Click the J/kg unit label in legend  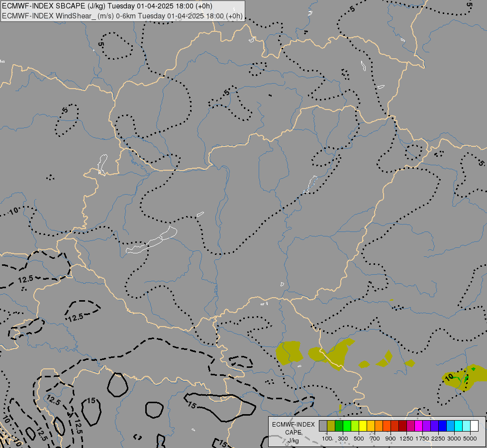point(293,441)
